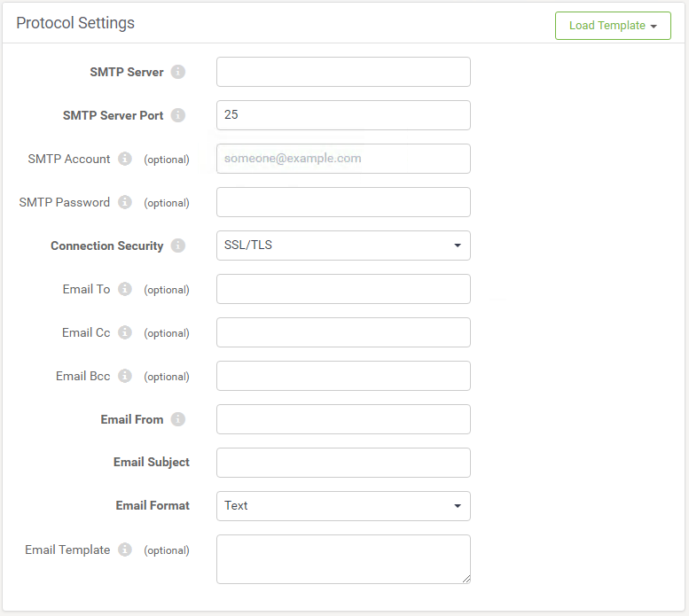Focus the SMTP Server input field
The width and height of the screenshot is (689, 616).
[343, 72]
